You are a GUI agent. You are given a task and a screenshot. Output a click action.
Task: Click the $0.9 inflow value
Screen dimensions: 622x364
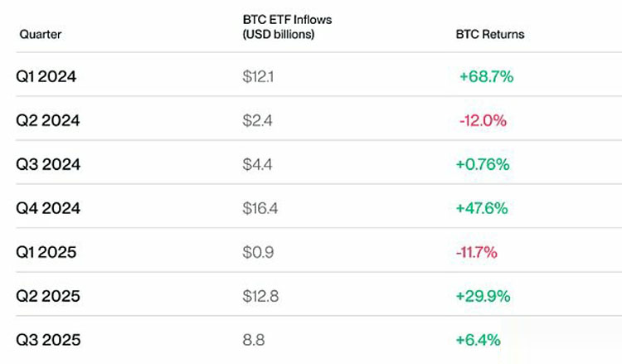(x=257, y=252)
